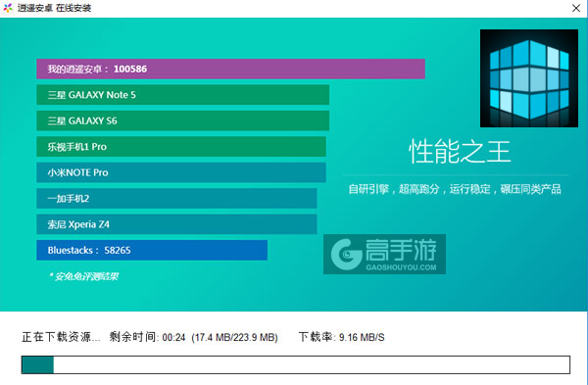Click the 性能之王 headline
The height and width of the screenshot is (385, 588).
click(460, 152)
